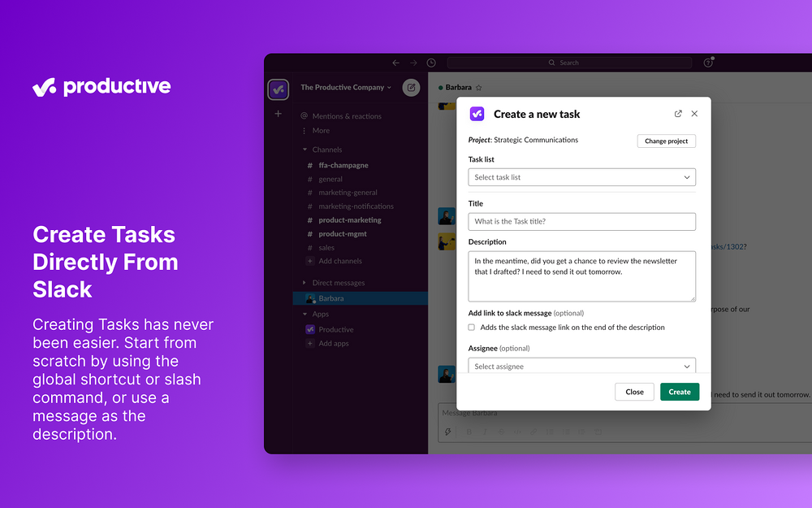Go back with the left arrow icon
Viewport: 812px width, 508px height.
395,63
